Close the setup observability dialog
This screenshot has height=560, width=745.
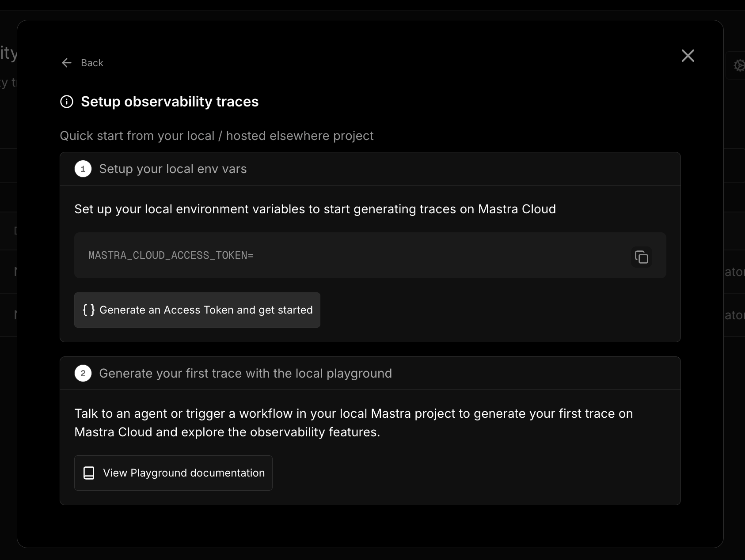[x=688, y=56]
